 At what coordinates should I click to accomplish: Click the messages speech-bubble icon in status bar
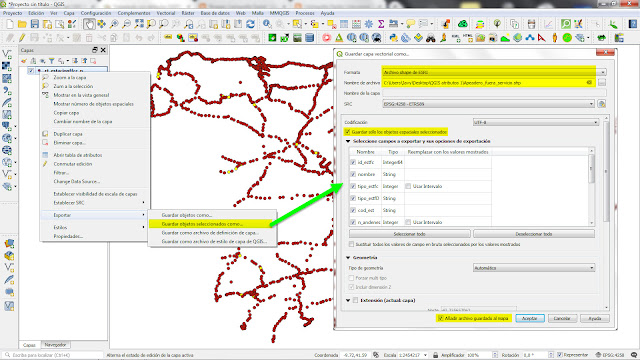tap(634, 355)
